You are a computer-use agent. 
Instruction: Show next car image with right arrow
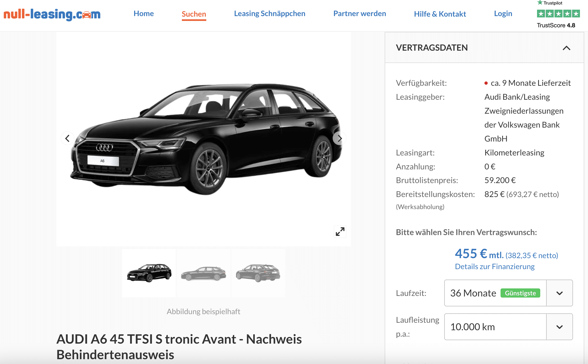coord(340,138)
